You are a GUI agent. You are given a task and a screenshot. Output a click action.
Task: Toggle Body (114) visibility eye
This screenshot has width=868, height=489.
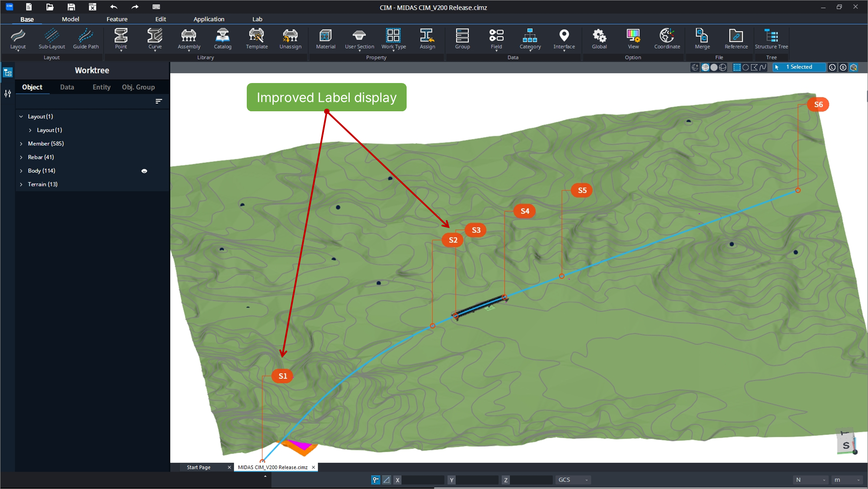pos(144,171)
